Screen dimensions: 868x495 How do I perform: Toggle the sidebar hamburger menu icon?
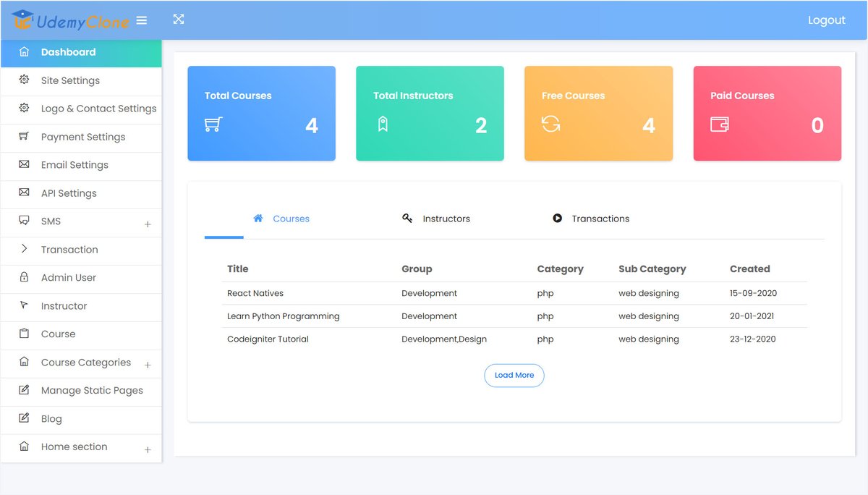(x=142, y=20)
